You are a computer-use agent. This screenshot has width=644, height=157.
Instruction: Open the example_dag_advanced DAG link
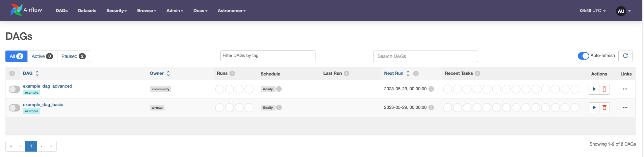[48, 86]
